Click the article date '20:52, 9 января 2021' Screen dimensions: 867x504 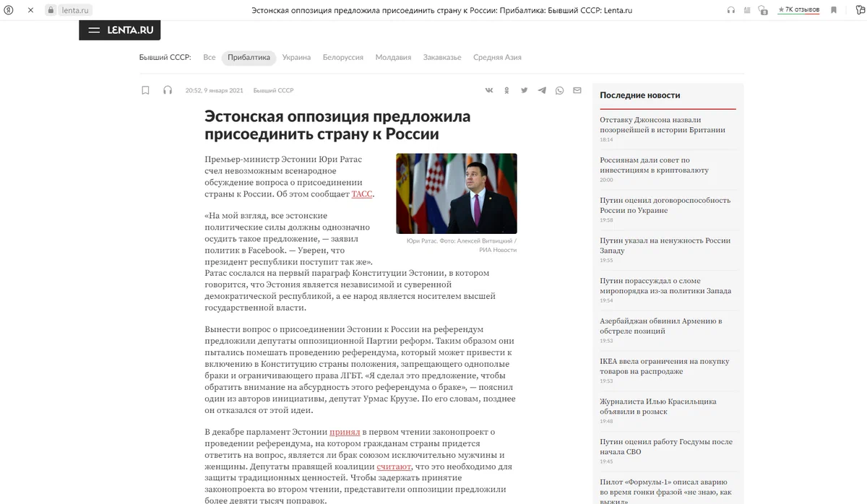click(214, 90)
